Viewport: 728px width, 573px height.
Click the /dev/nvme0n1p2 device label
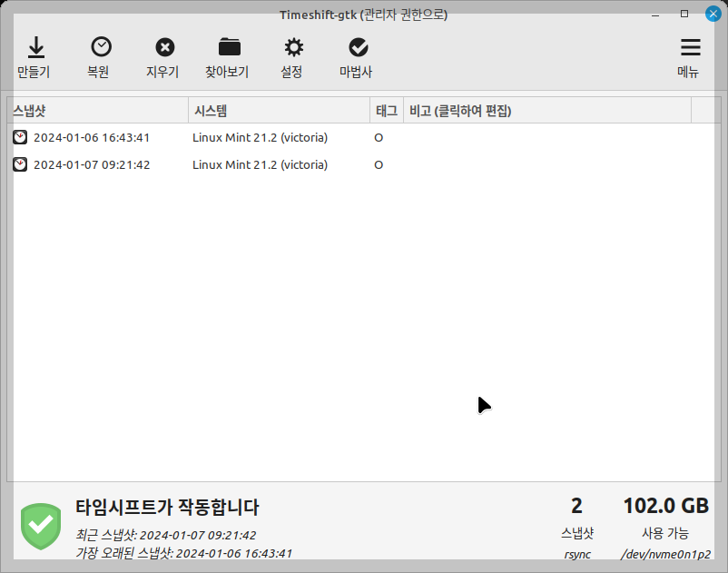pyautogui.click(x=665, y=555)
